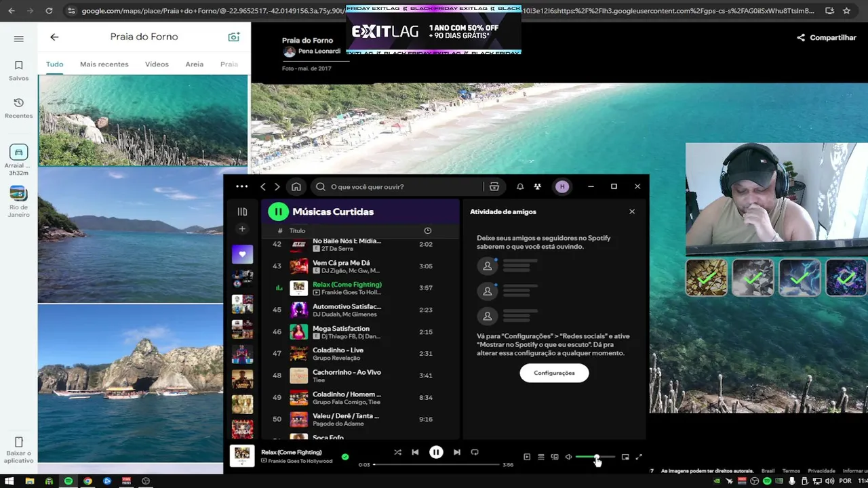
Task: Open the Now Playing view icon
Action: [x=527, y=457]
